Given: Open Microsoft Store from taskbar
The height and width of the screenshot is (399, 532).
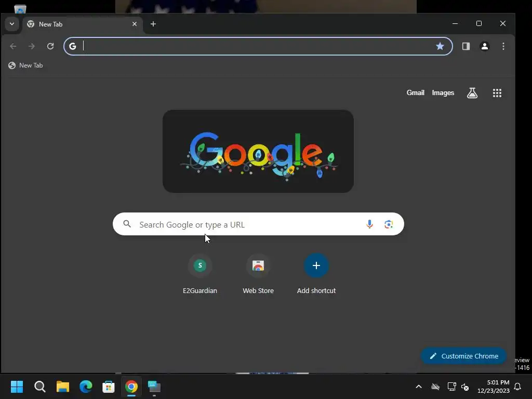Looking at the screenshot, I should [x=109, y=387].
